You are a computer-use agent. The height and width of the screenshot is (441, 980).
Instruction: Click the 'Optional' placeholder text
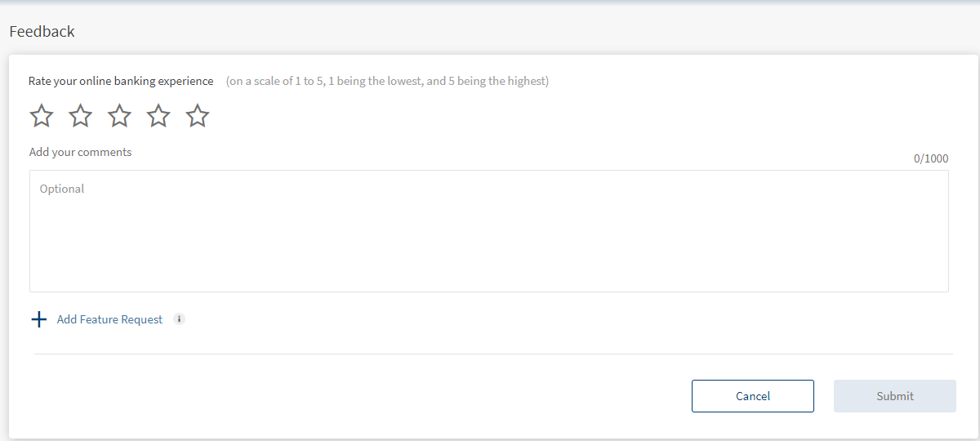coord(62,189)
